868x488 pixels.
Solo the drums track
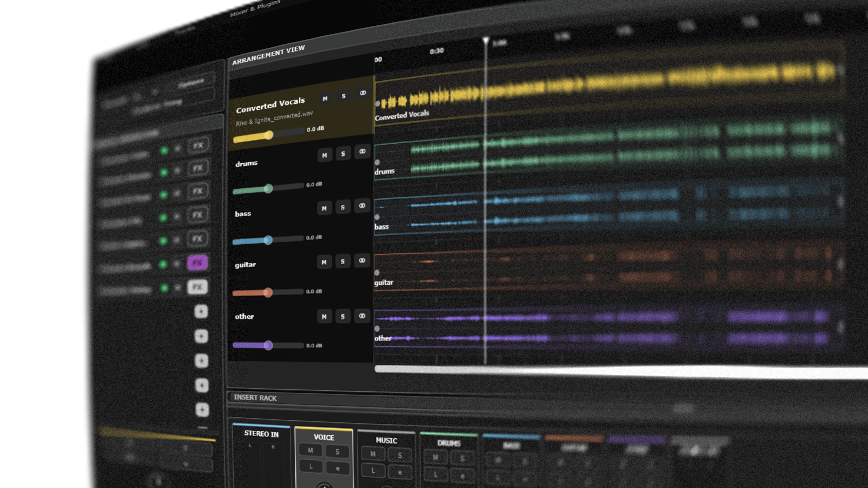coord(343,154)
